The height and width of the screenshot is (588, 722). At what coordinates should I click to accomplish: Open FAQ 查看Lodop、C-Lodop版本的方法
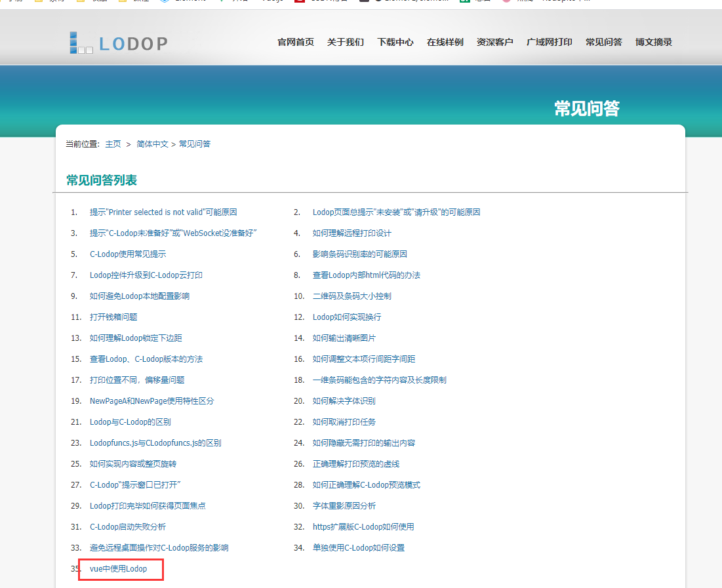click(146, 359)
